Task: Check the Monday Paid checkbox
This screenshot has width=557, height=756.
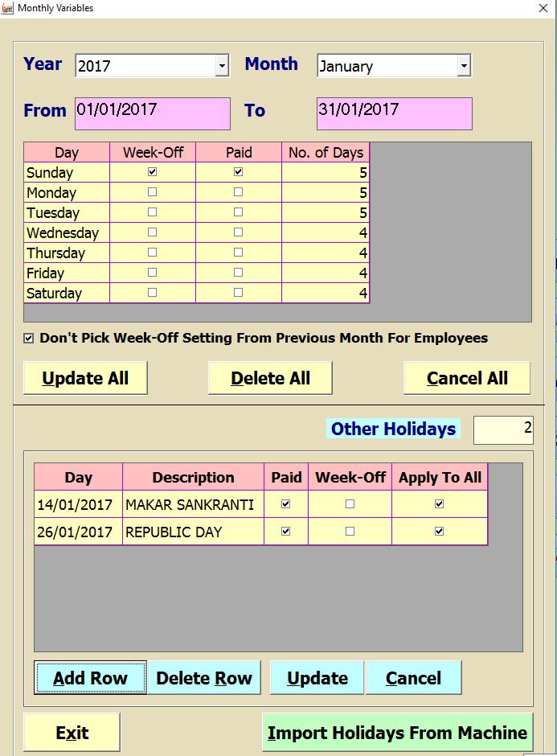Action: pos(238,192)
